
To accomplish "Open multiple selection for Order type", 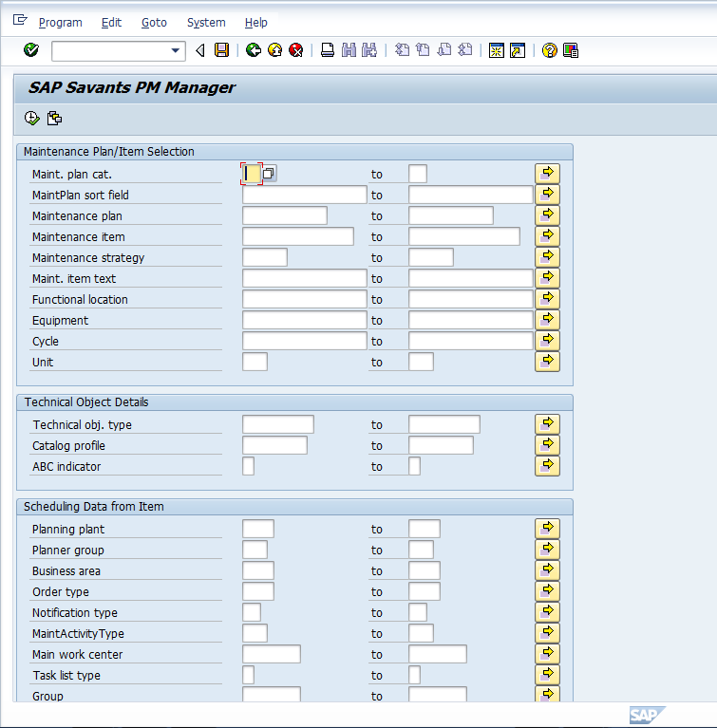I will click(547, 591).
